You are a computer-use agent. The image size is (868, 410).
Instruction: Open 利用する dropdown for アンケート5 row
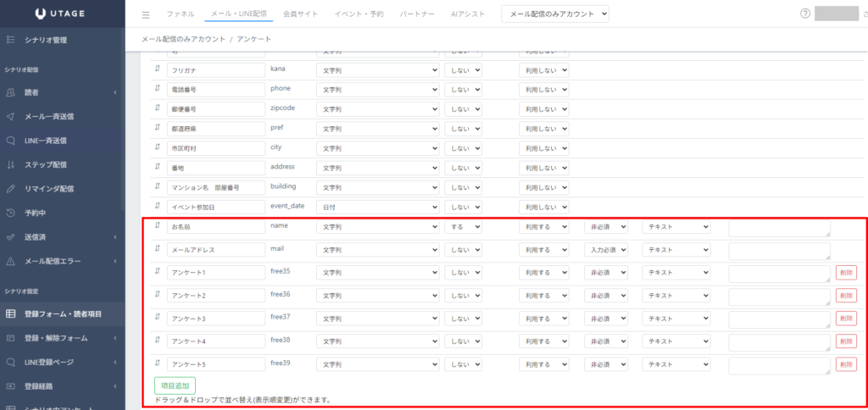click(543, 364)
